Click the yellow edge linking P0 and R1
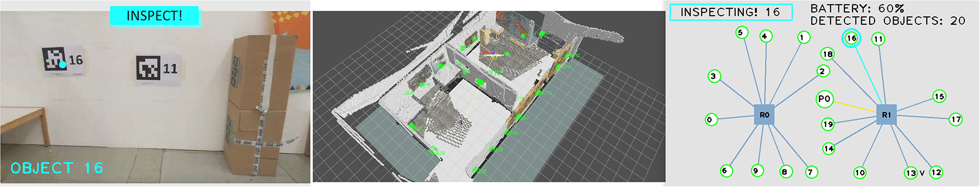 click(855, 107)
